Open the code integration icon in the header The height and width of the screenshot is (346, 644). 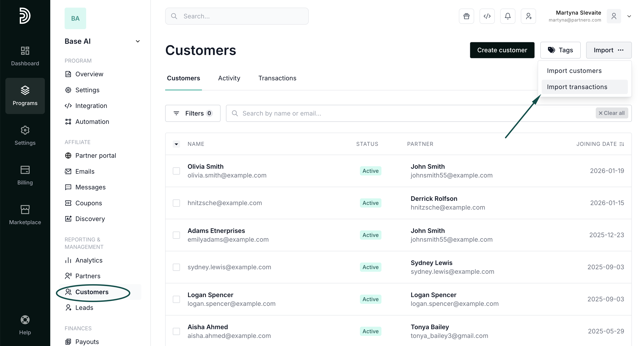tap(487, 16)
